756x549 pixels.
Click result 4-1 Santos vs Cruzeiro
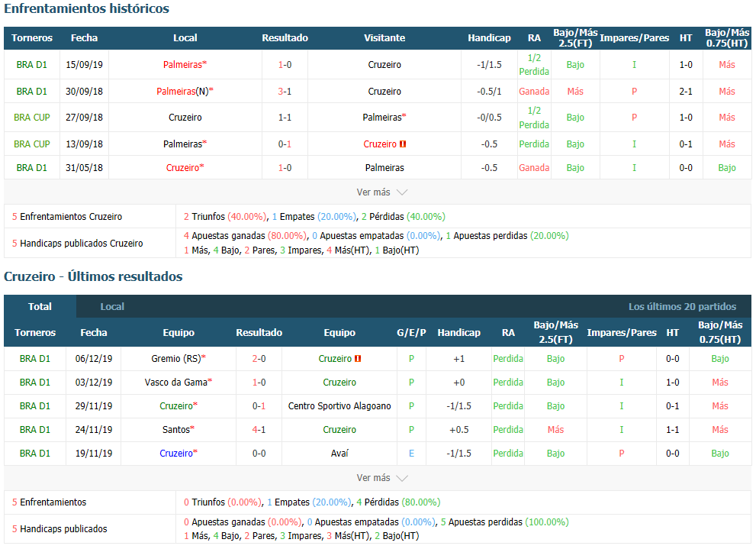(259, 429)
